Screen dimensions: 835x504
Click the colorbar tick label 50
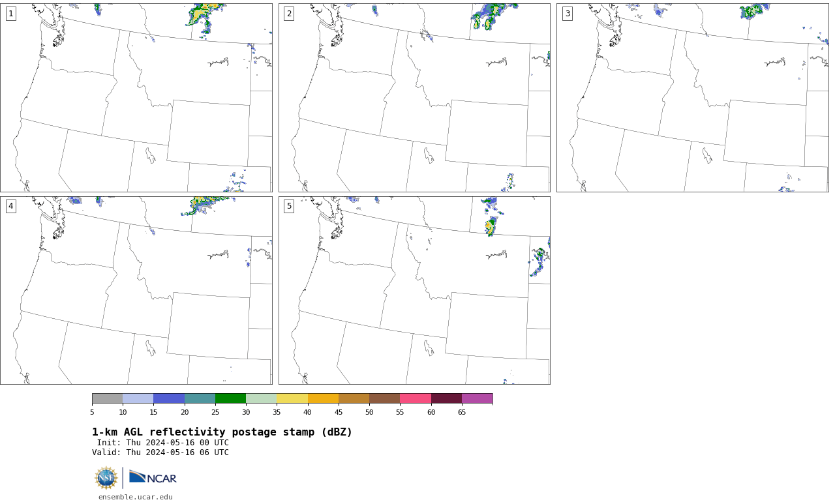click(369, 412)
